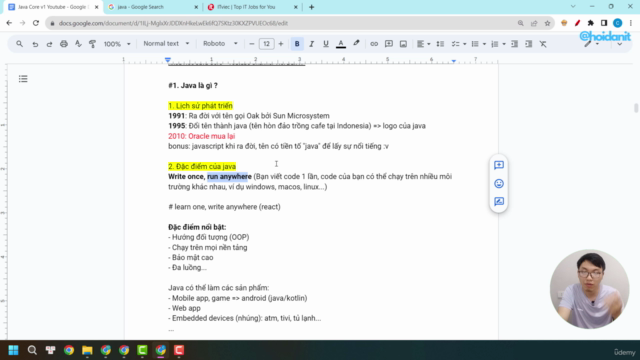Click the '1. Lịch sử phát triển' heading

[200, 106]
